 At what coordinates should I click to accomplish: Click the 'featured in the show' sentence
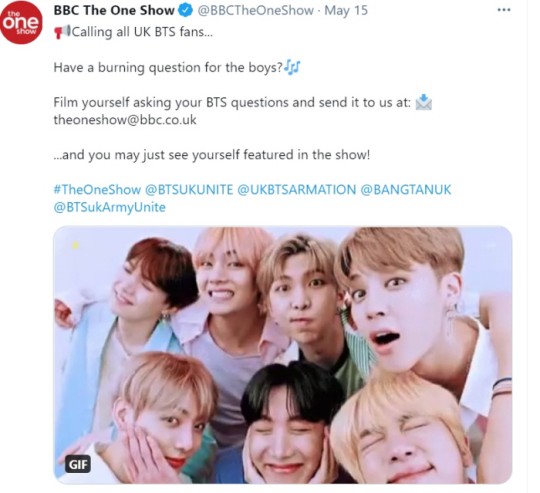coord(212,155)
